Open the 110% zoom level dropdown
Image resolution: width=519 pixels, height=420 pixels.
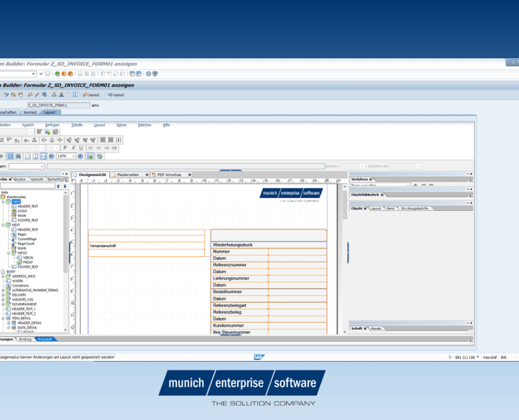click(74, 156)
